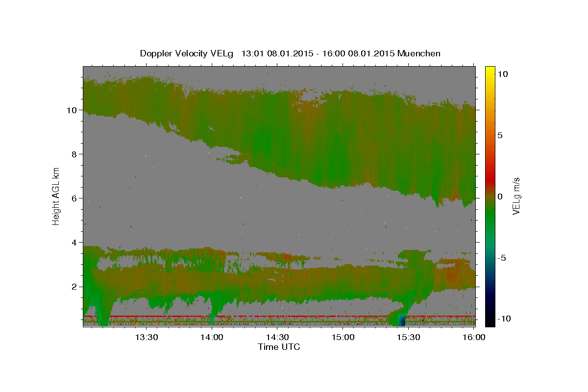The width and height of the screenshot is (588, 392).
Task: Click the colorbar tick label -5
Action: (502, 258)
